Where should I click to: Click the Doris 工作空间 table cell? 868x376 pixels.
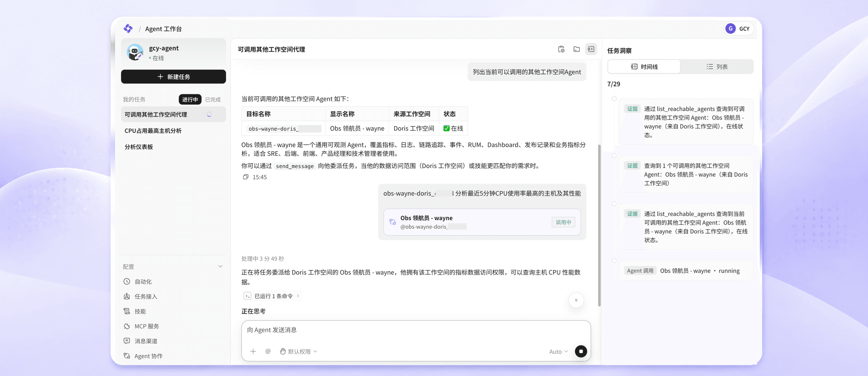pyautogui.click(x=414, y=129)
